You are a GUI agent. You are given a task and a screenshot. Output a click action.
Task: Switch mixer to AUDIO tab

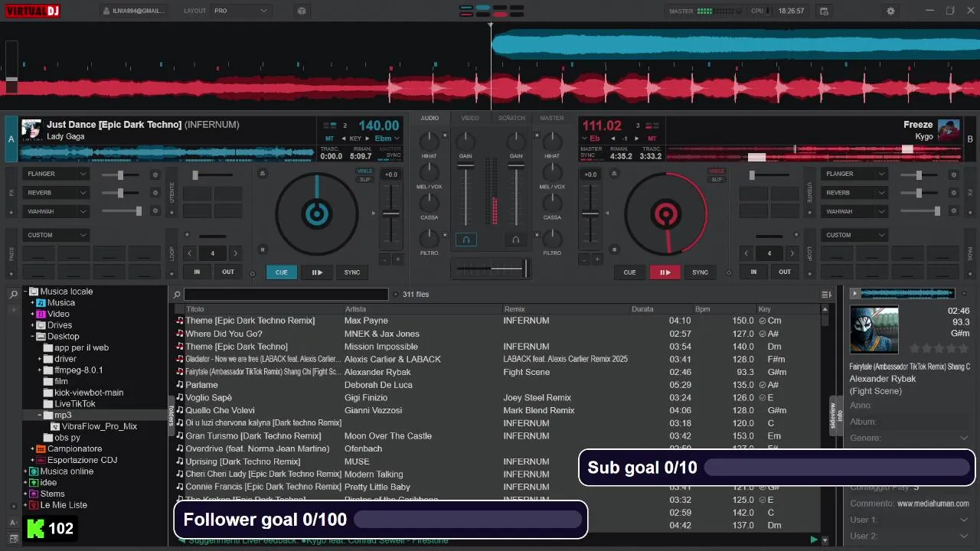[x=430, y=118]
